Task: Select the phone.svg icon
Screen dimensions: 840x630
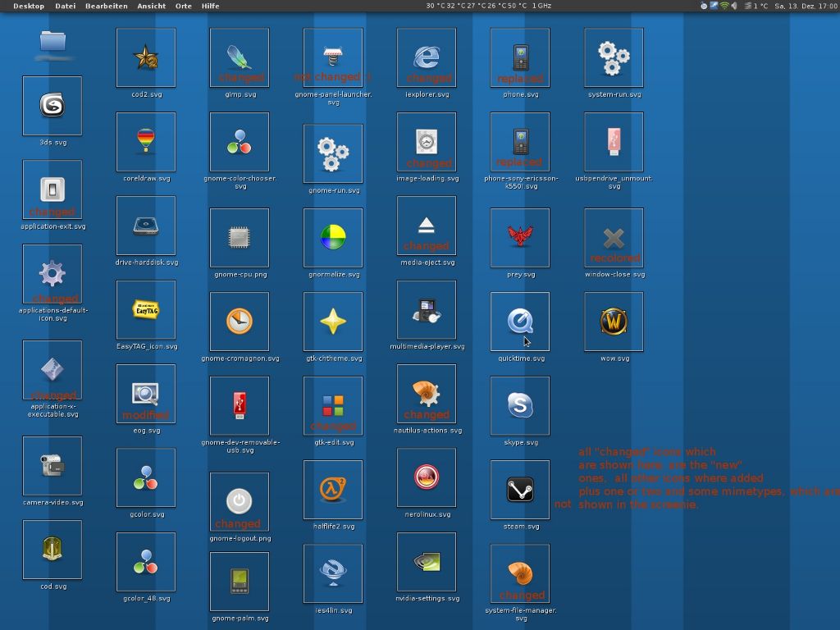Action: pyautogui.click(x=519, y=57)
